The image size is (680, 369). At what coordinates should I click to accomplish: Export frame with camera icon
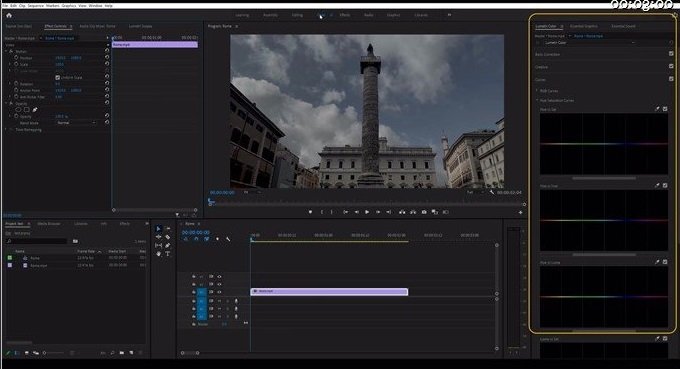click(424, 212)
